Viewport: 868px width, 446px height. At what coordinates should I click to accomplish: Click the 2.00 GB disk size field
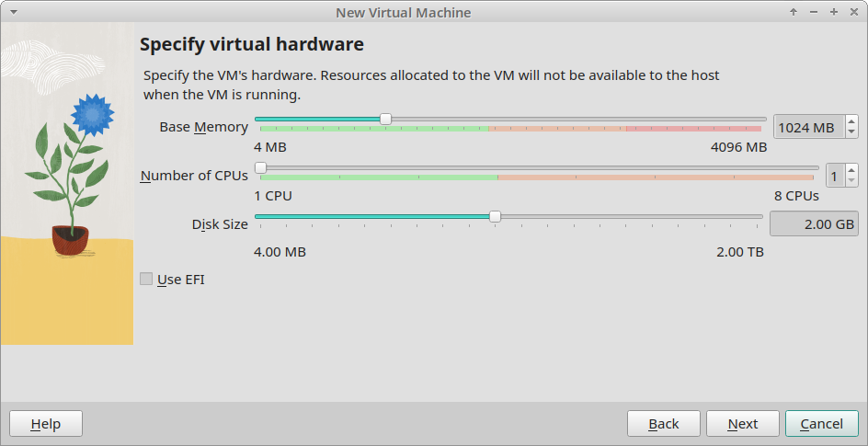coord(815,223)
